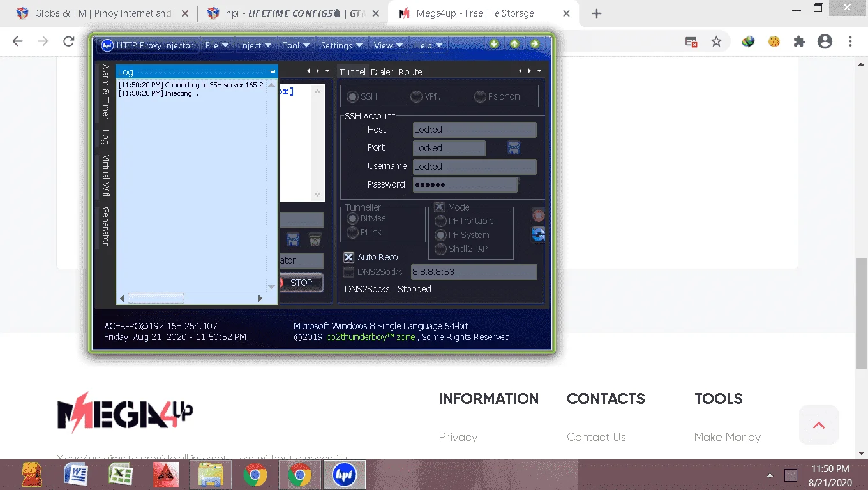Click the STOP button
Screen dimensions: 868x490
click(x=301, y=283)
